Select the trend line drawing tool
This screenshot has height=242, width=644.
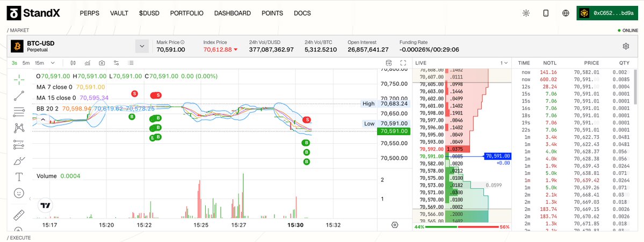[x=19, y=96]
